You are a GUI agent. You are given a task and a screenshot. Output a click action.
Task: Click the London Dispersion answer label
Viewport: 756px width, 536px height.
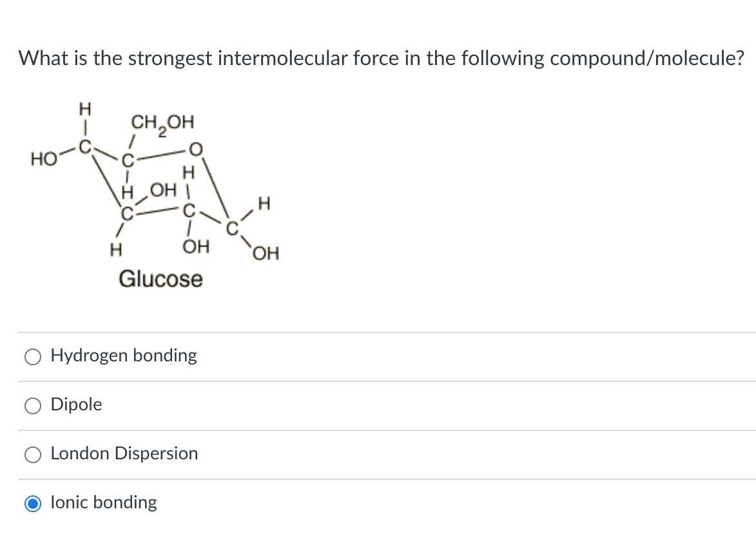124,454
